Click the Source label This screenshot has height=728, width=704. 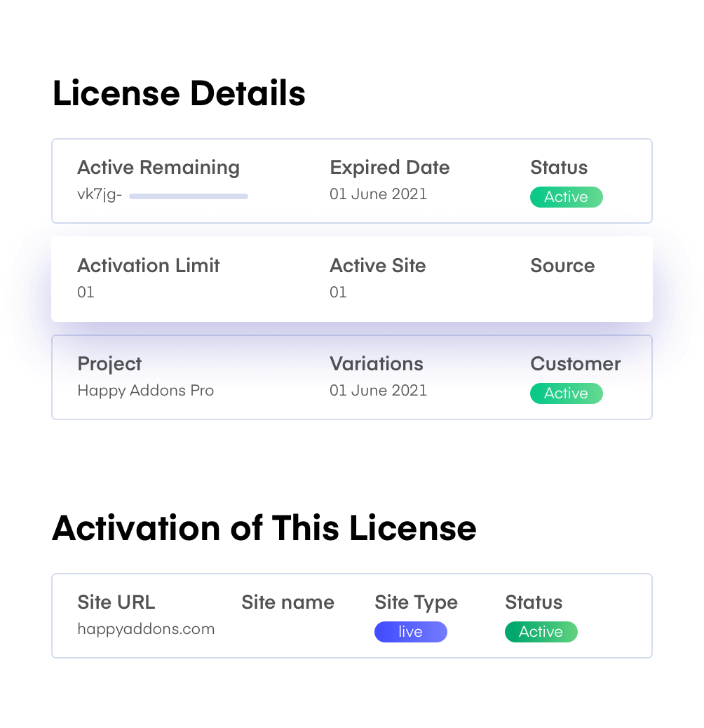tap(562, 266)
